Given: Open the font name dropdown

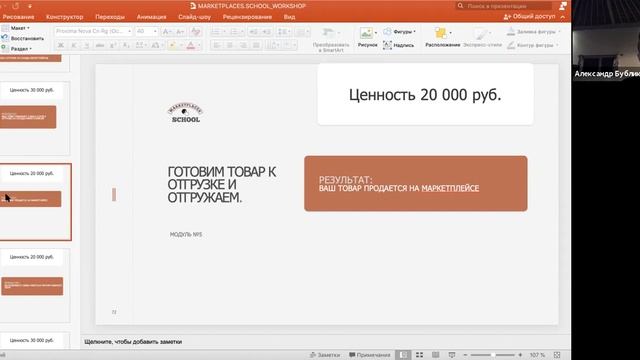Looking at the screenshot, I should 129,31.
